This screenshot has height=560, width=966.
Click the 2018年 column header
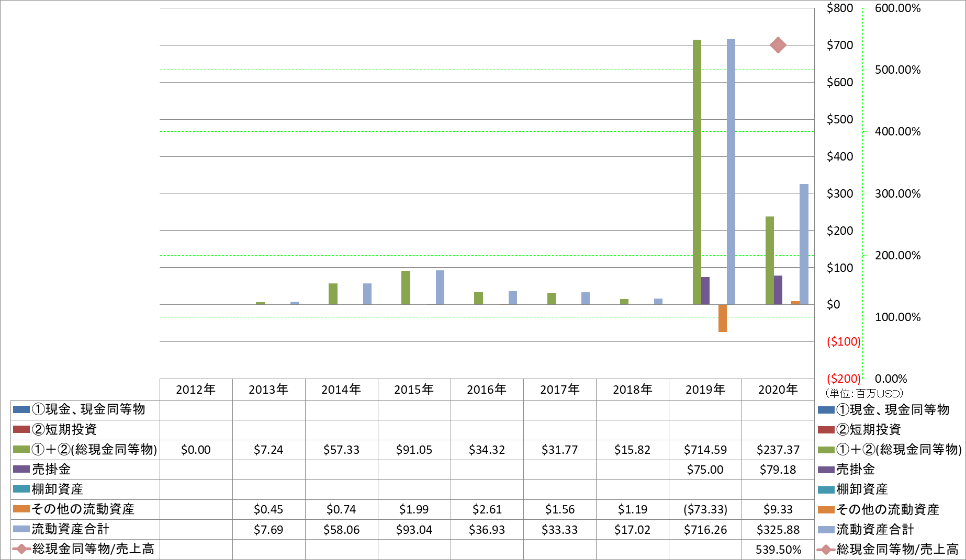633,390
